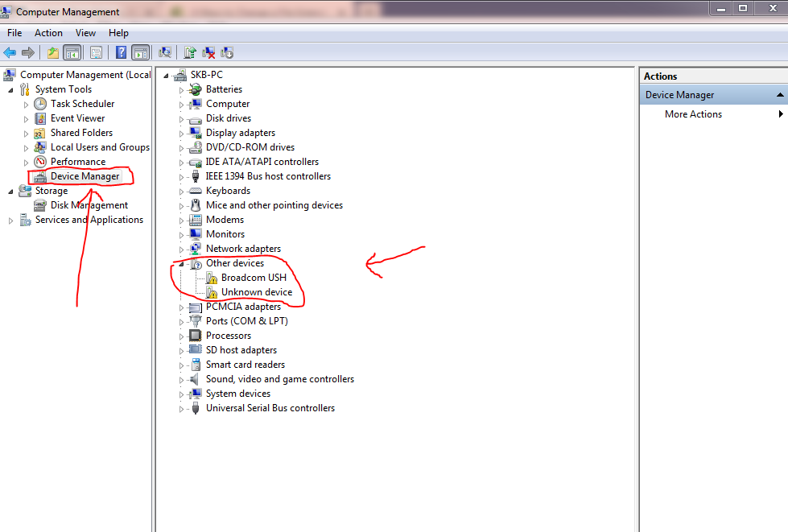Open the View menu
The height and width of the screenshot is (532, 788).
tap(85, 33)
